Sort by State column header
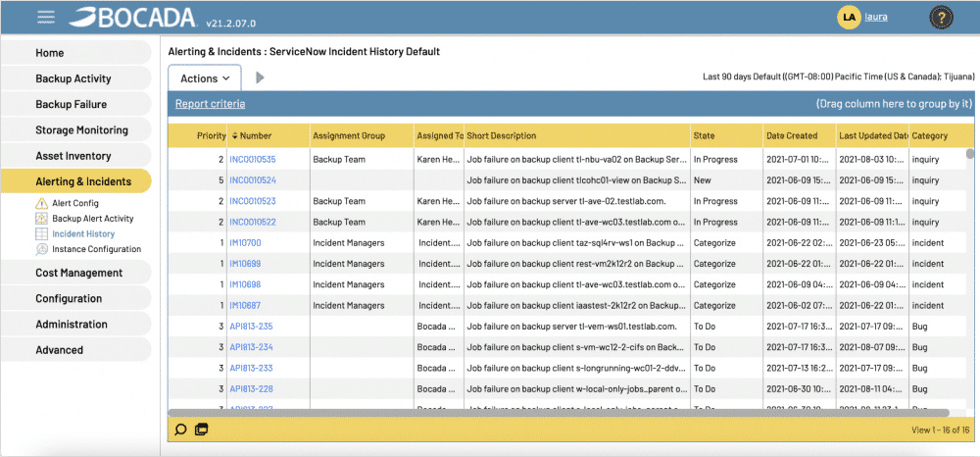980x457 pixels. (727, 135)
